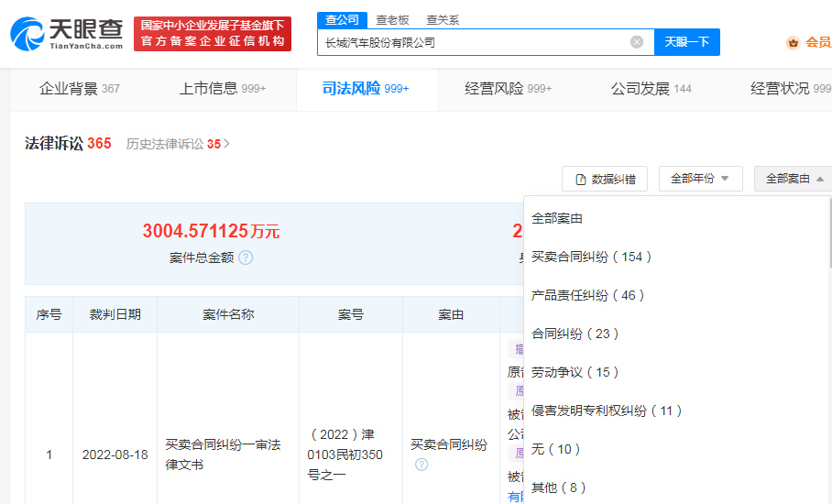Open the 经营风险 999+ tab
Screen dimensions: 832x504
coord(508,89)
